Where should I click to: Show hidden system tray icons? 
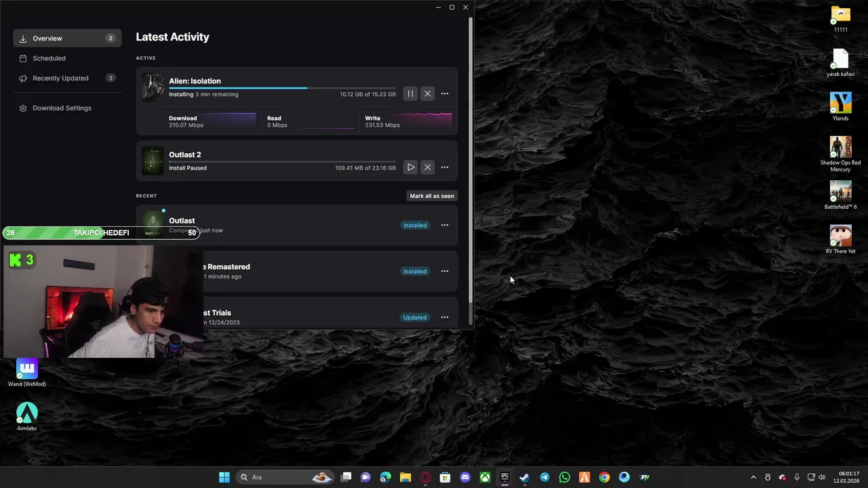[753, 477]
